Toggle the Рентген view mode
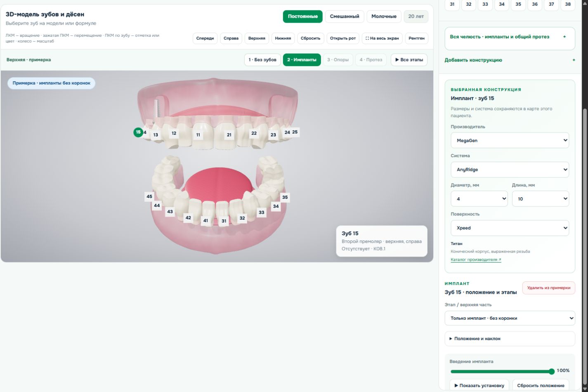Screen dimensions: 588x392 coord(417,38)
